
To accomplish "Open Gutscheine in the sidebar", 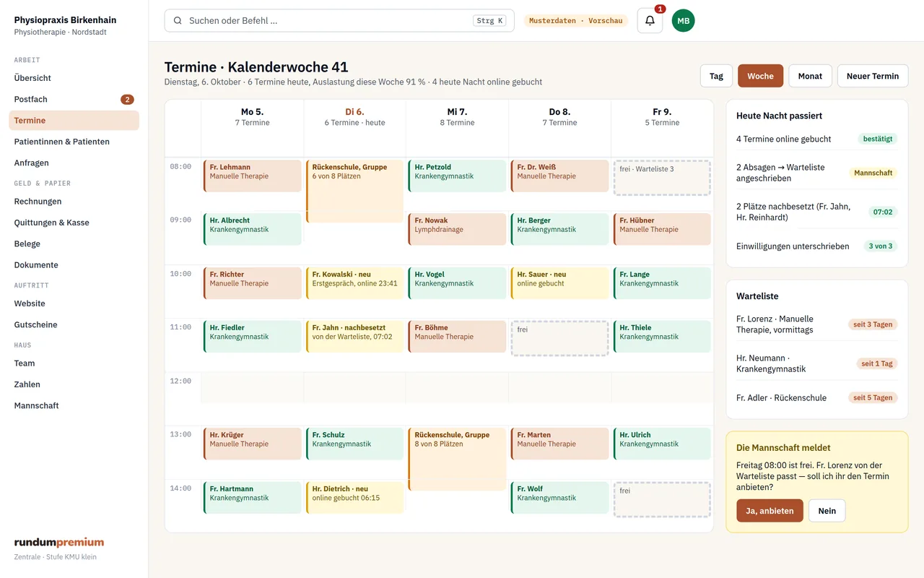I will [x=74, y=324].
